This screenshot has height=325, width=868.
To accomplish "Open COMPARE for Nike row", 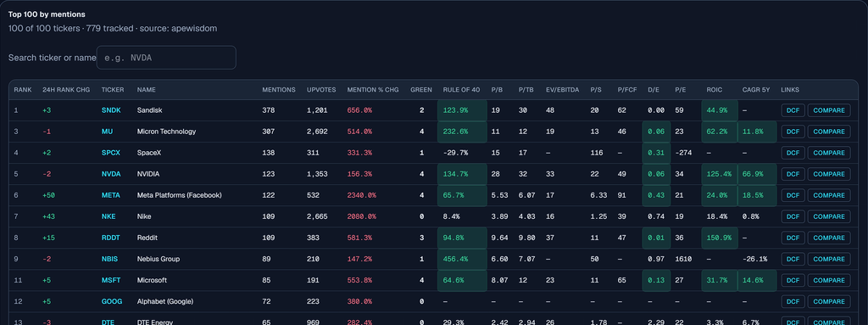I will [829, 216].
